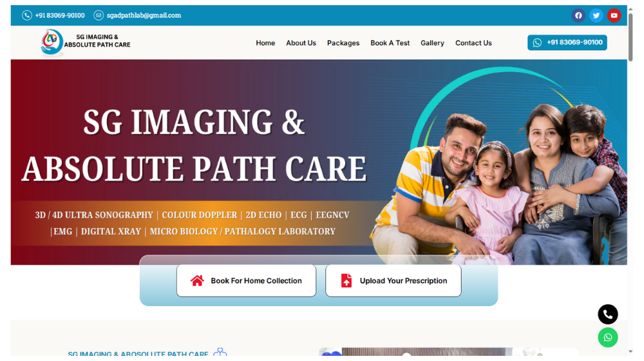Click the red home icon on collection button
Viewport: 644px width, 361px height.
coord(197,281)
